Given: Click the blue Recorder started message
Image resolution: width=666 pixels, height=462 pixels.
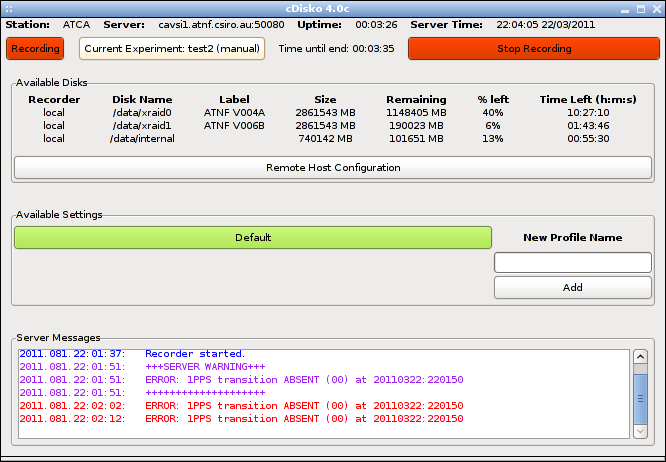Looking at the screenshot, I should click(194, 354).
